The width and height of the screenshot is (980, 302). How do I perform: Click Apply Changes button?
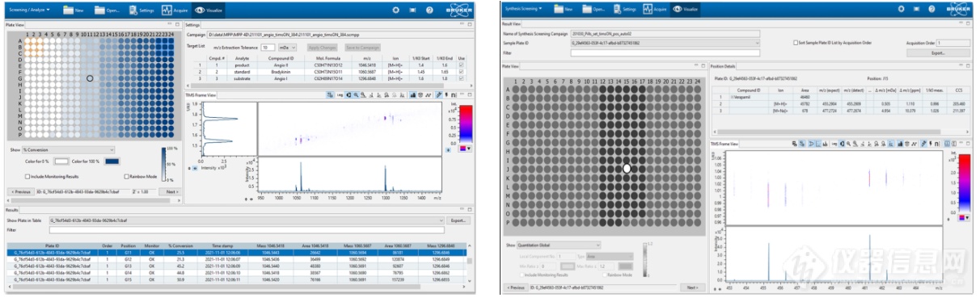coord(323,48)
